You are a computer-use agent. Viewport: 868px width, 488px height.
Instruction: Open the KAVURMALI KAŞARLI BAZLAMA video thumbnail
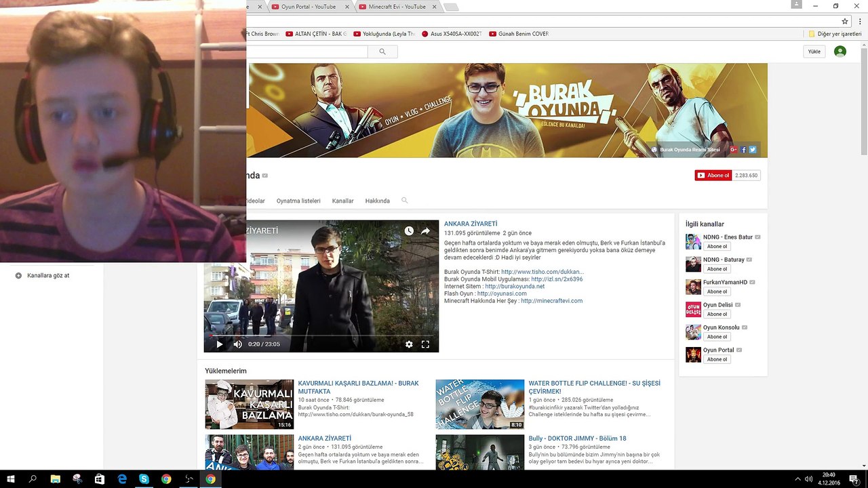point(250,405)
